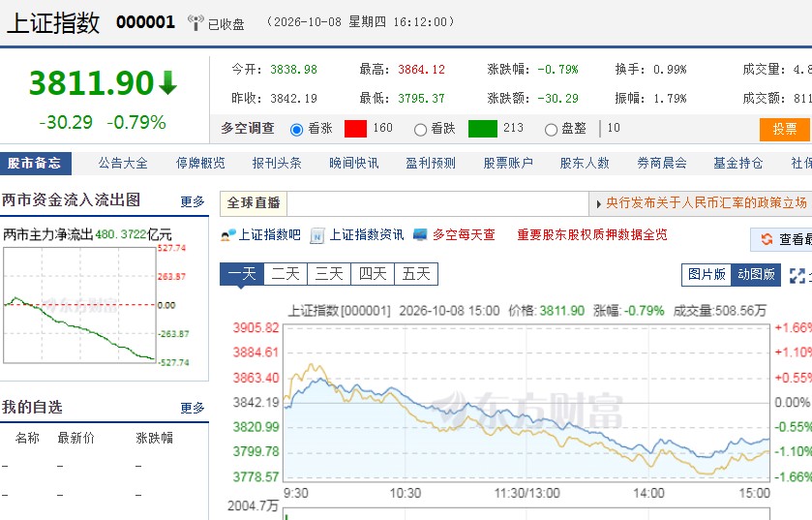Click the 3905.82 price axis label
The image size is (812, 520).
tap(256, 328)
